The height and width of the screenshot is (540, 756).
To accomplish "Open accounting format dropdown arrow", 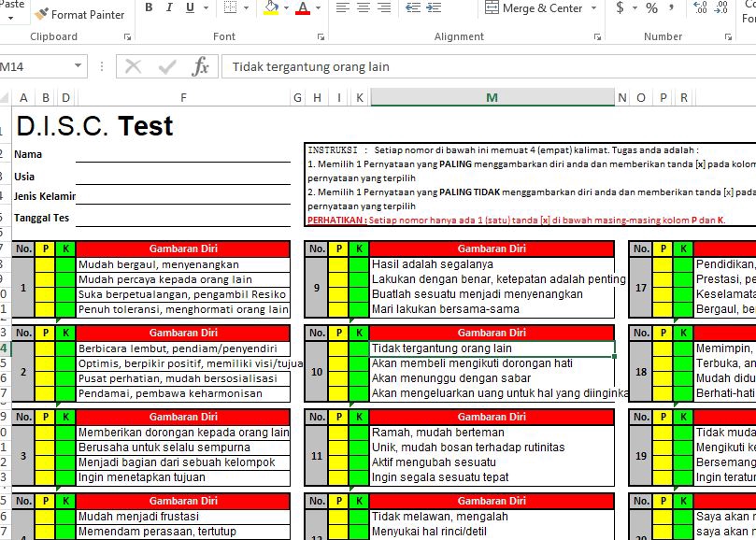I will [x=635, y=7].
